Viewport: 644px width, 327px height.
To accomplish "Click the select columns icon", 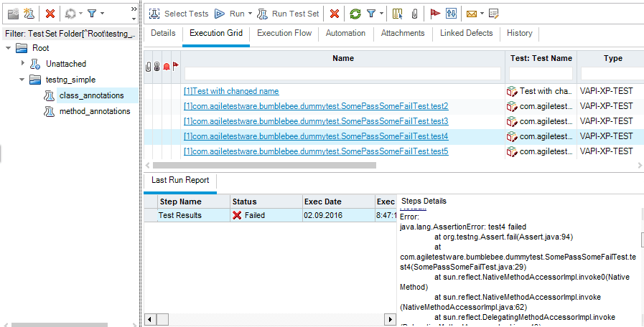I will pos(398,14).
